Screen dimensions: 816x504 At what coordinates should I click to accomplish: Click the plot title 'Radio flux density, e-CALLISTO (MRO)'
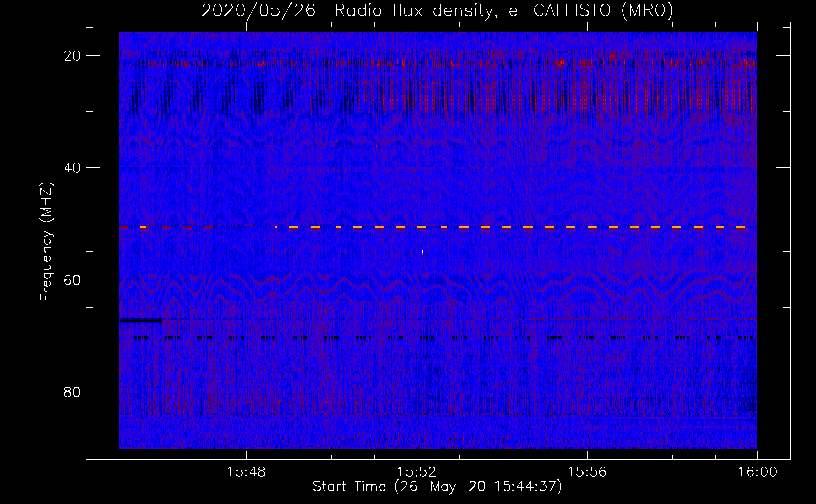pos(503,10)
